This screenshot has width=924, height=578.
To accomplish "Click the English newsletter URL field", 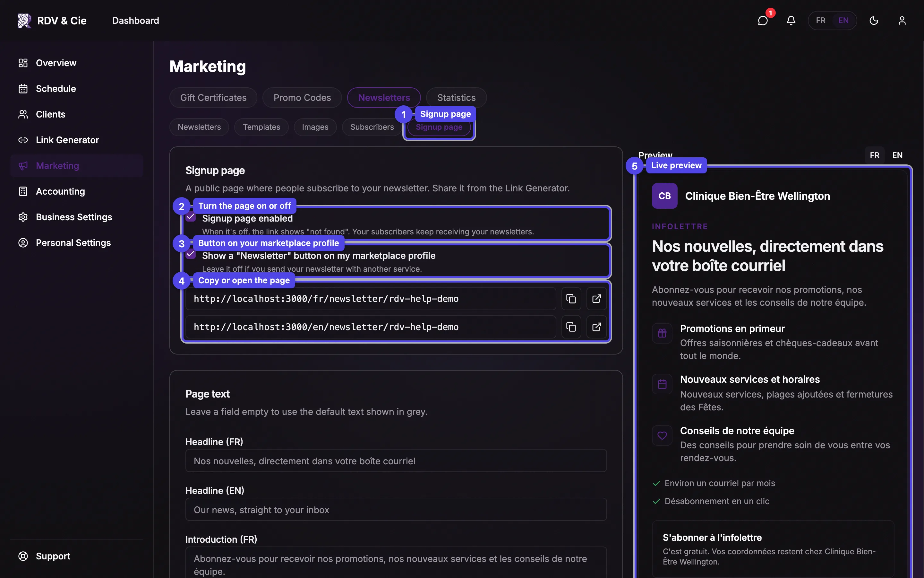I will (370, 327).
